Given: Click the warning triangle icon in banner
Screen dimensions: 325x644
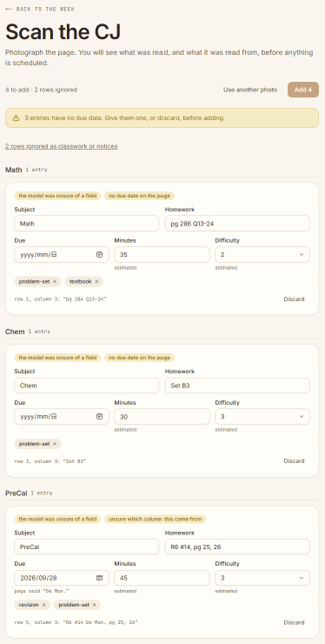Looking at the screenshot, I should [16, 117].
